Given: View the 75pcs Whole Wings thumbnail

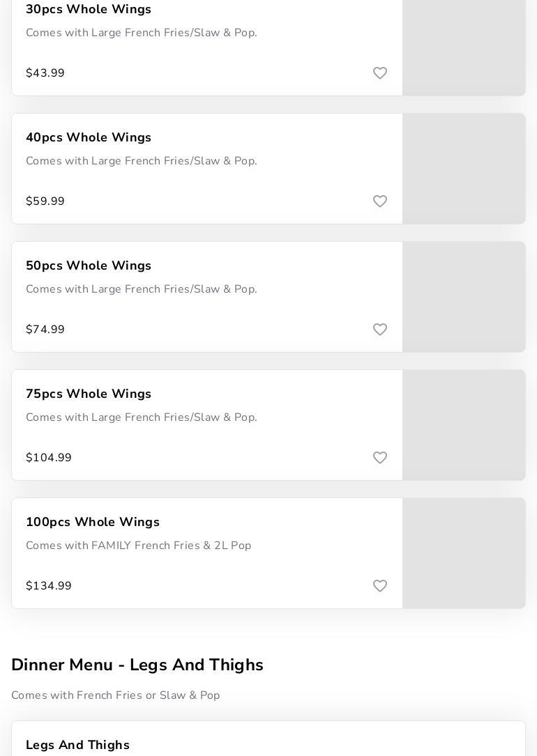Looking at the screenshot, I should [464, 425].
